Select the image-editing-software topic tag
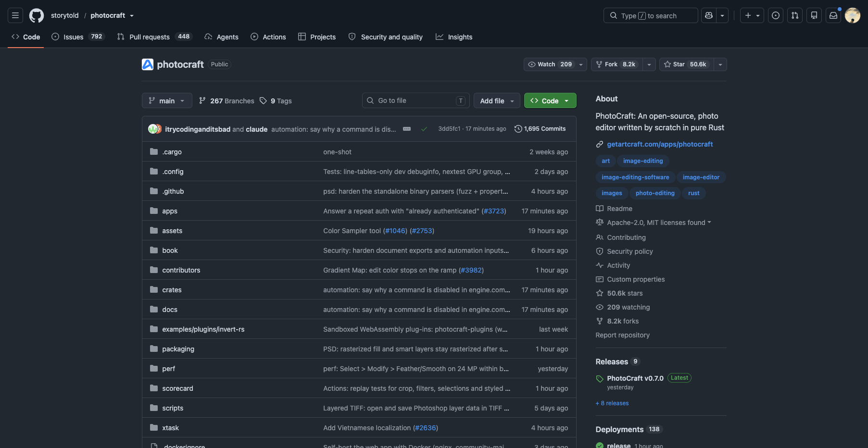 click(635, 177)
